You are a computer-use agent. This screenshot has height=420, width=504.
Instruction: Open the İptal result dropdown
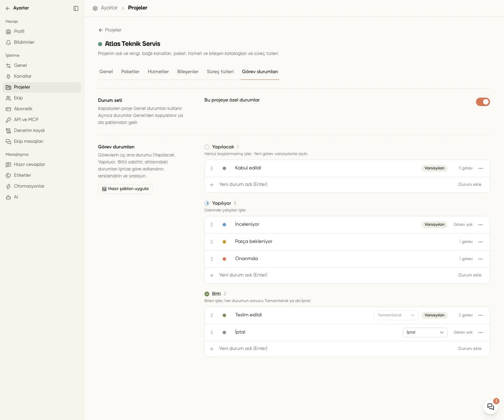click(x=425, y=332)
